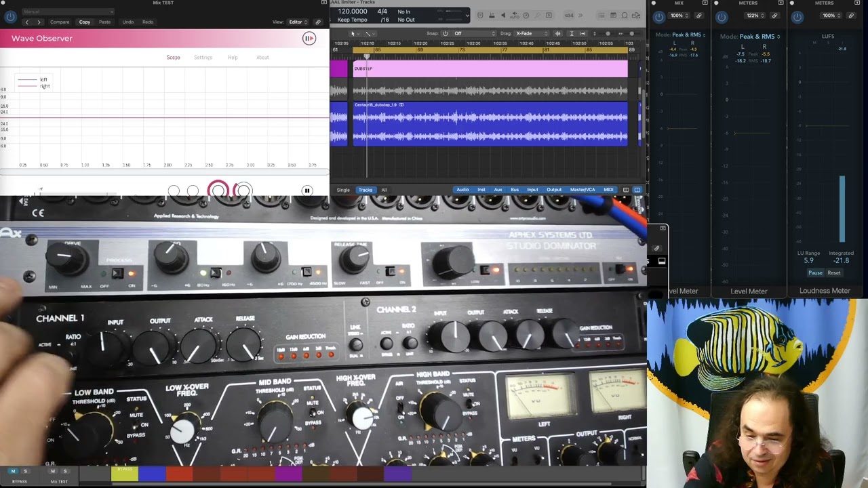
Task: Click Wave Observer pause/play icon in header
Action: coord(309,39)
